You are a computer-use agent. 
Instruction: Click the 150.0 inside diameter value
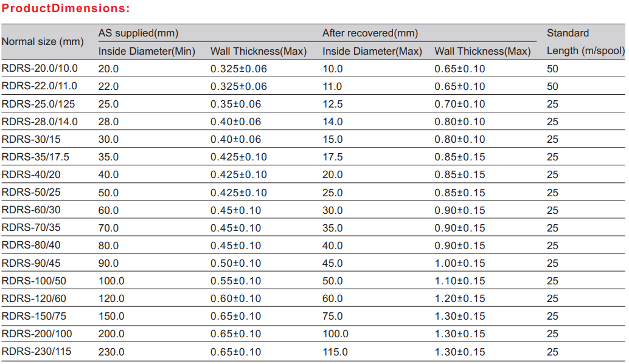pos(111,316)
